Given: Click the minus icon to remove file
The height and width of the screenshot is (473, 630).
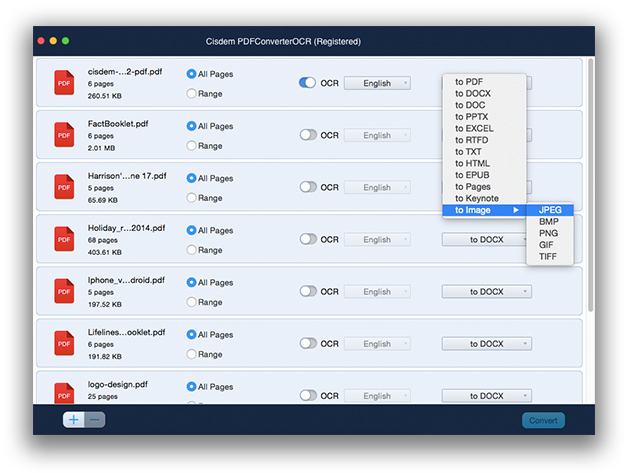Looking at the screenshot, I should pyautogui.click(x=94, y=420).
